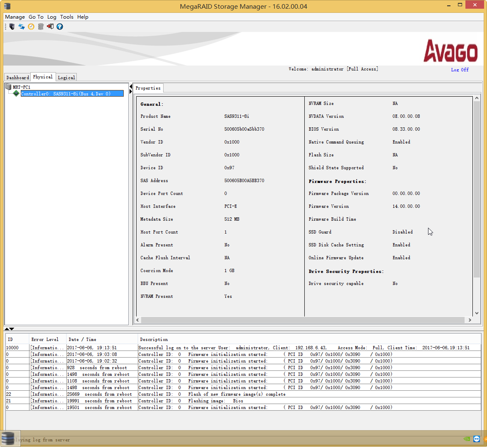487x448 pixels.
Task: Select log row '19501 seconds from reboot'
Action: pyautogui.click(x=243, y=408)
